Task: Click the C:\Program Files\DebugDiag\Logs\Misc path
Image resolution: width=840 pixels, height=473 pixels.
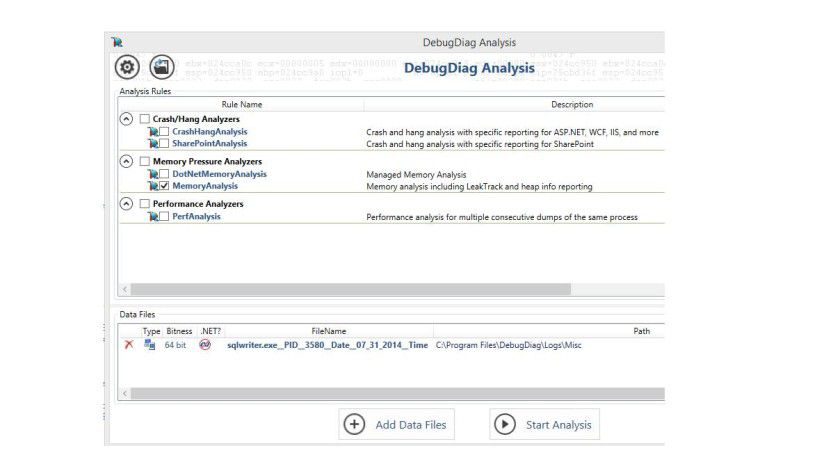Action: 508,345
